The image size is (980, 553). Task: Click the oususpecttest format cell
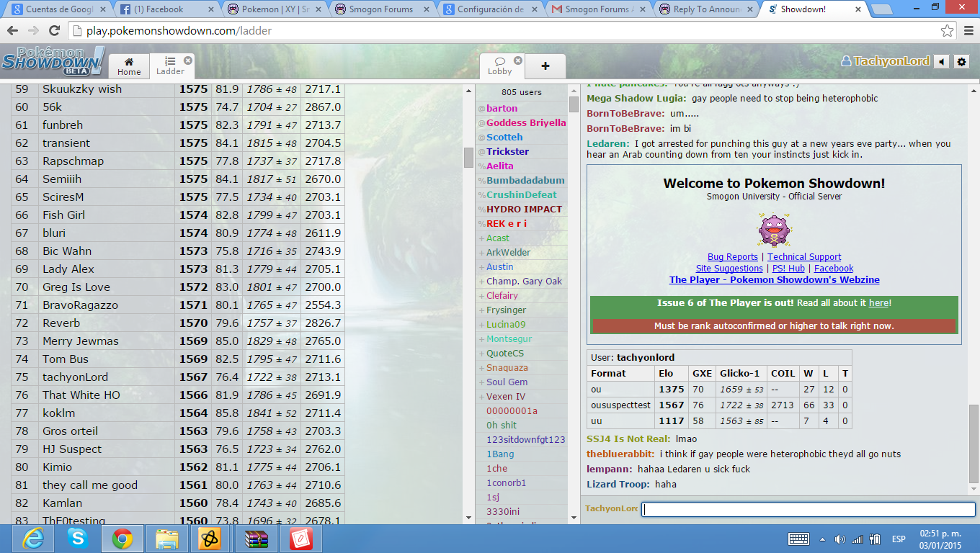tap(620, 405)
